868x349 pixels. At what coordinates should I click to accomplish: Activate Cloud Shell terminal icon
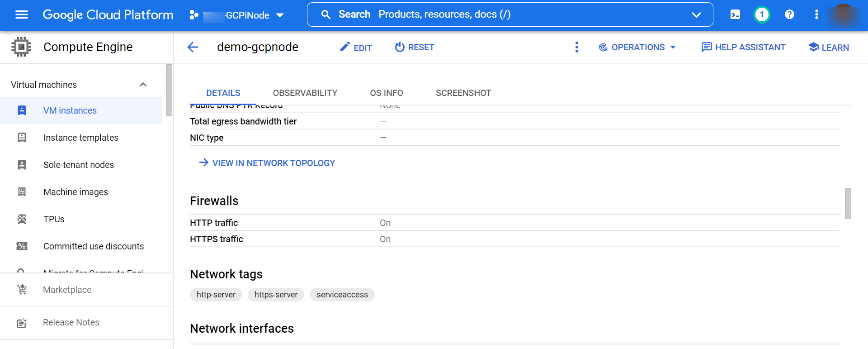coord(735,14)
